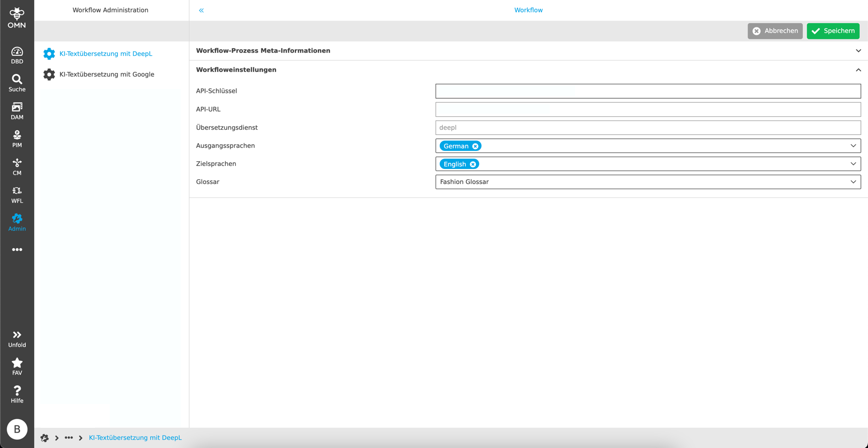Open the Ausgangssprachen dropdown
This screenshot has height=448, width=868.
tap(853, 146)
